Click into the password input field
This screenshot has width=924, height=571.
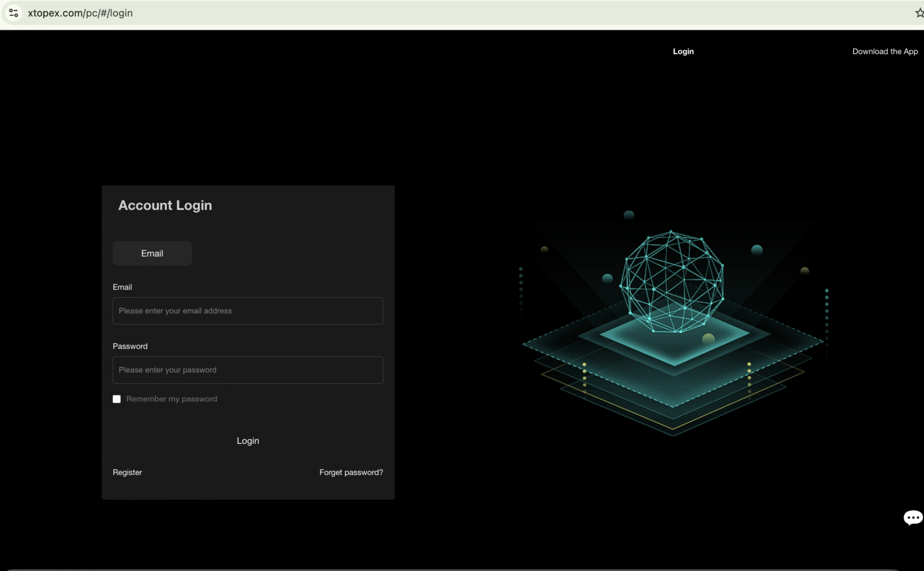pos(248,370)
